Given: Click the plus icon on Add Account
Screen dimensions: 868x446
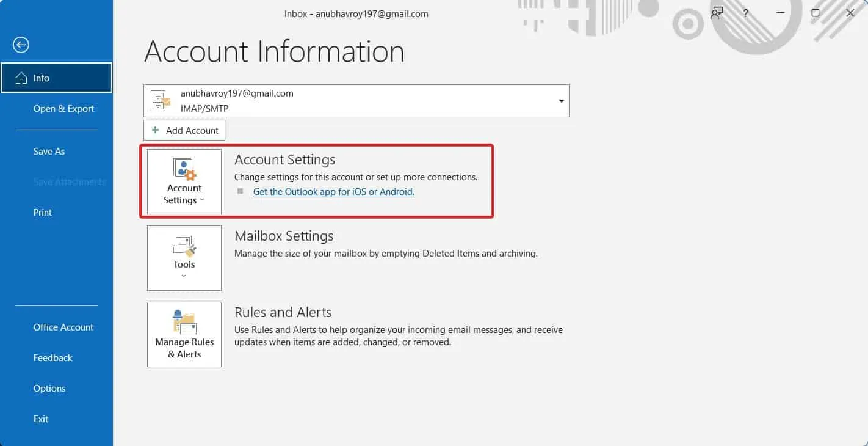Looking at the screenshot, I should click(155, 130).
